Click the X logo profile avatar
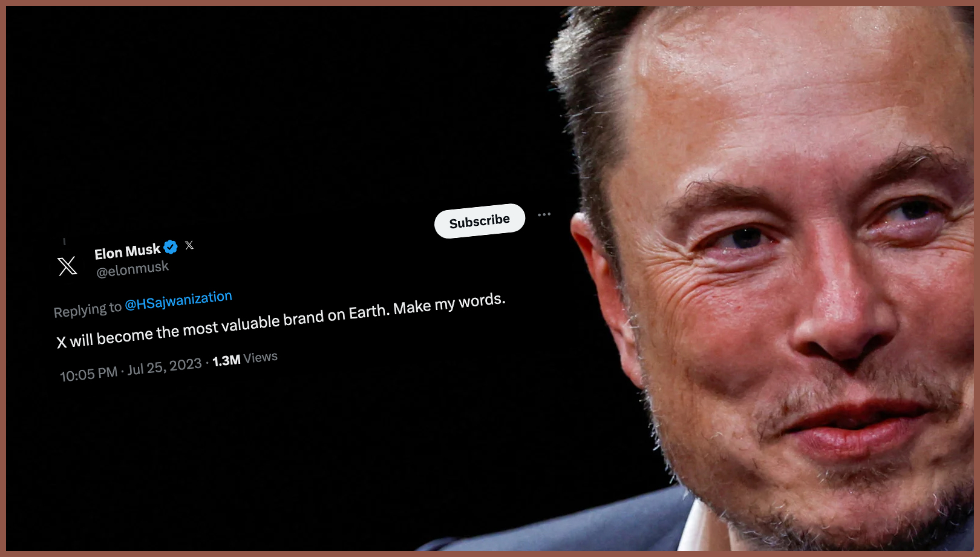 (67, 266)
